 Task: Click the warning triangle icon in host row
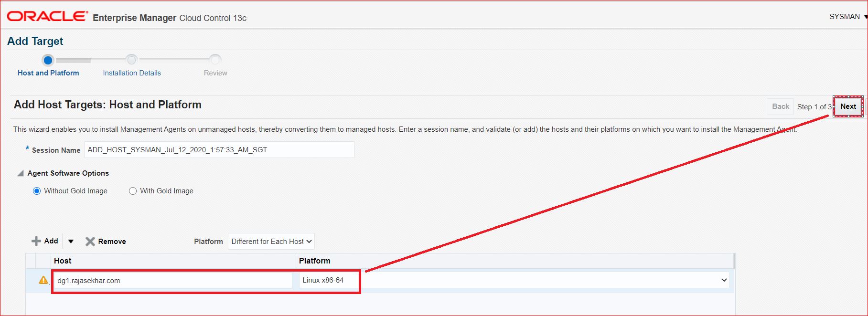(x=43, y=280)
